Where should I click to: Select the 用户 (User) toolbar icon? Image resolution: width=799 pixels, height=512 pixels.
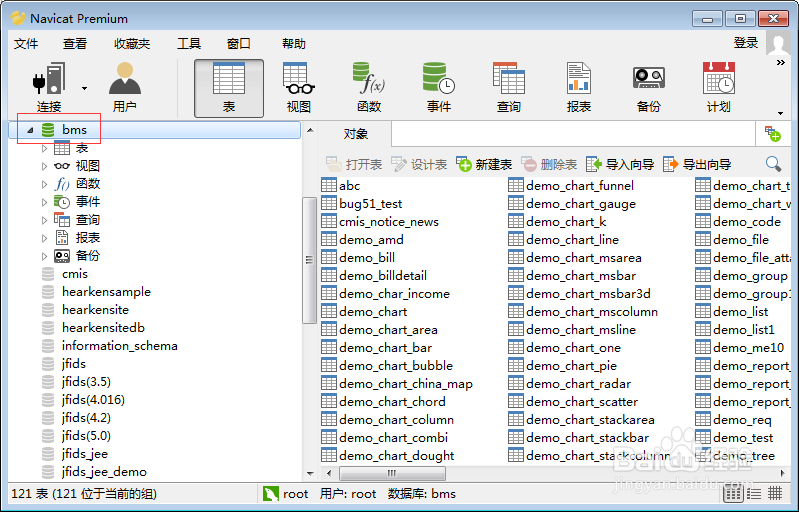(x=124, y=87)
